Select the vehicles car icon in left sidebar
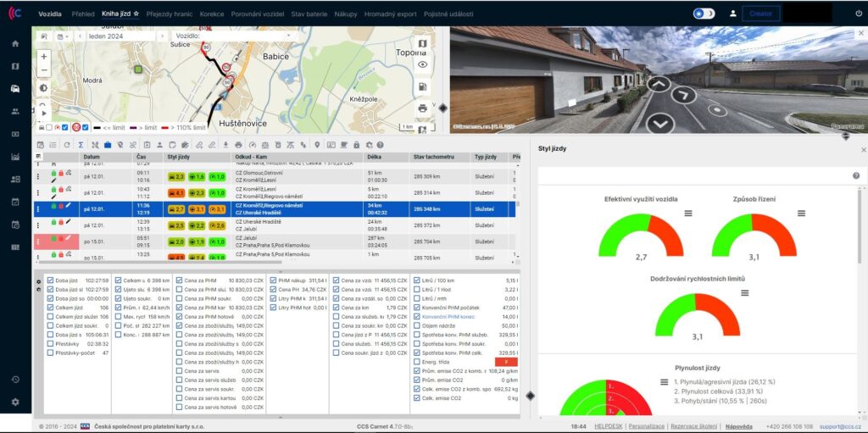Viewport: 868px width, 433px height. coord(15,89)
